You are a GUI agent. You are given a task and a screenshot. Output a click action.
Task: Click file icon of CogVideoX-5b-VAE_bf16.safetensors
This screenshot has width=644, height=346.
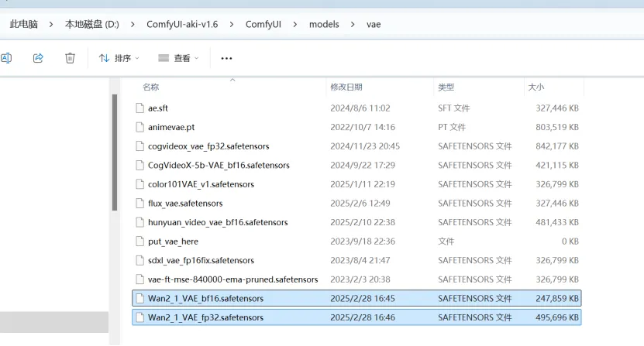point(140,165)
